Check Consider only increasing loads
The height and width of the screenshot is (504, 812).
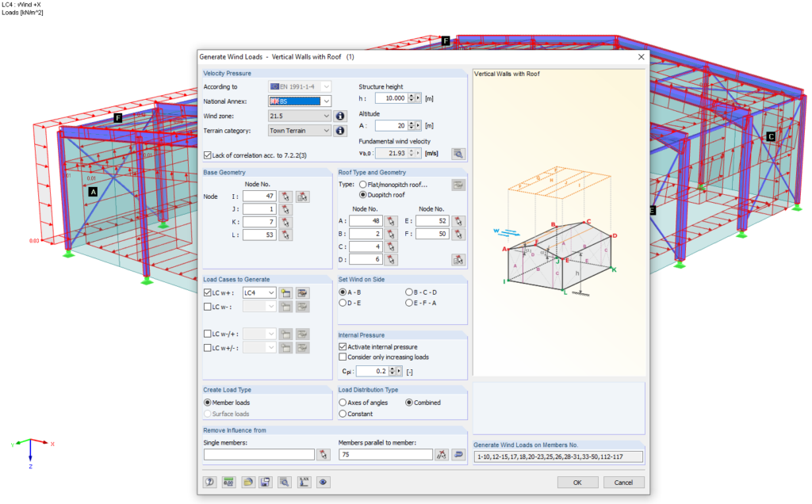pos(342,357)
